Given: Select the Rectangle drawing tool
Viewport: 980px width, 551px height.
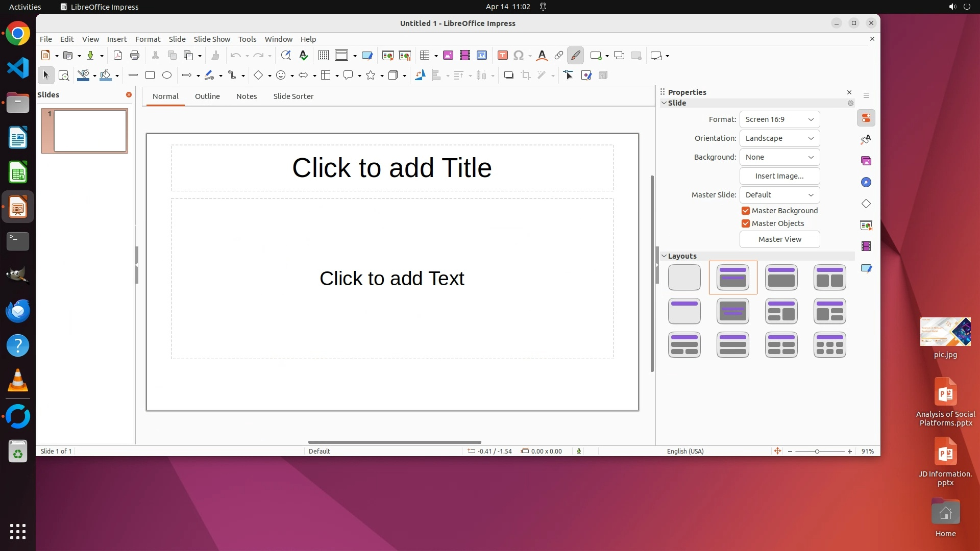Looking at the screenshot, I should point(150,76).
